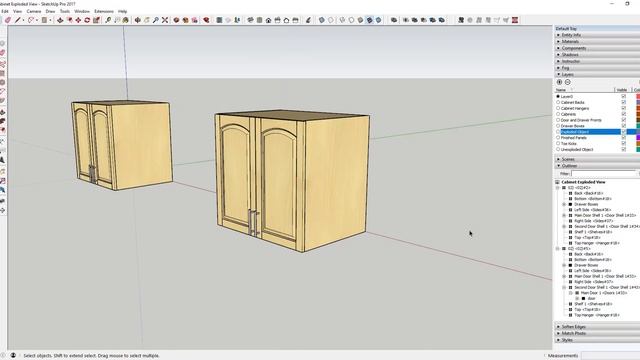
Task: Toggle visibility checkbox for Cabinet Hangers
Action: 624,108
